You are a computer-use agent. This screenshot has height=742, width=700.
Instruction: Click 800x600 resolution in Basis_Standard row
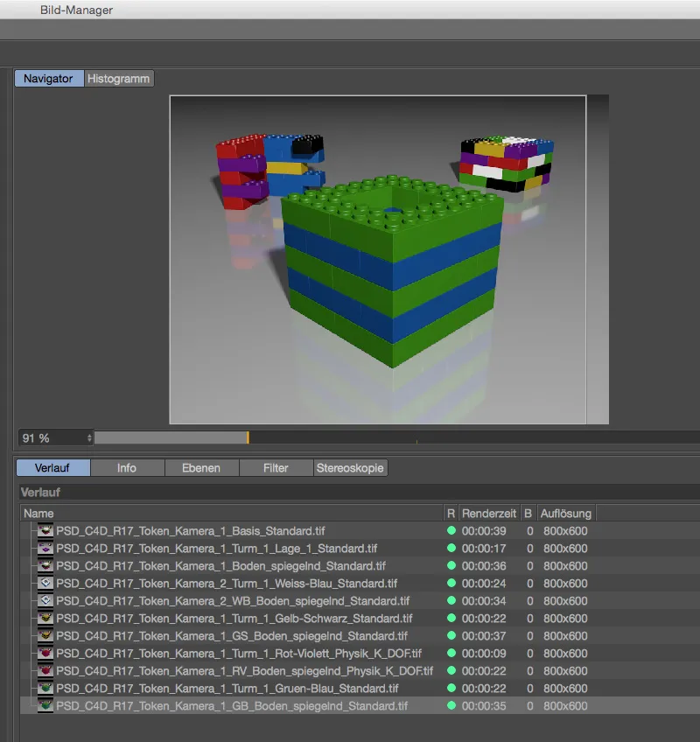565,531
